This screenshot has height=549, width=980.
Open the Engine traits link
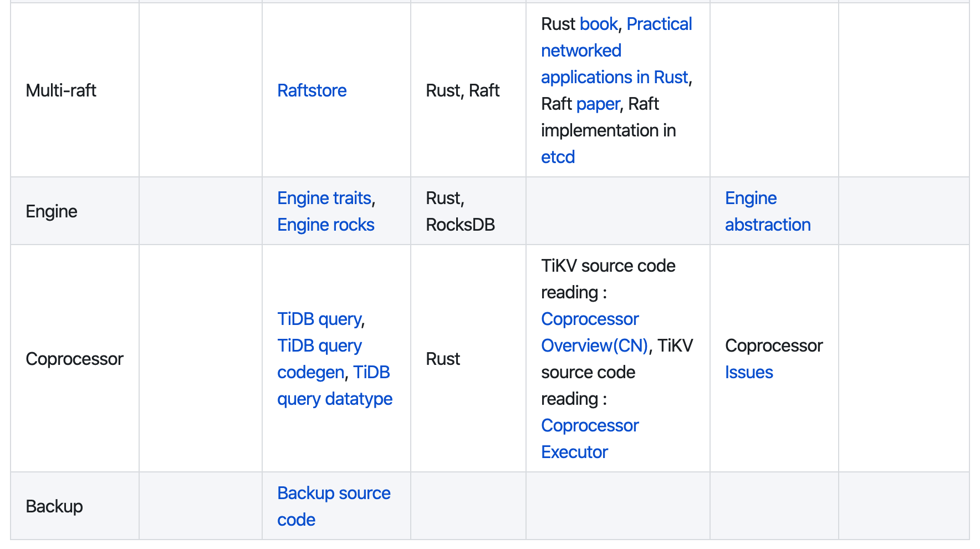[x=324, y=198]
